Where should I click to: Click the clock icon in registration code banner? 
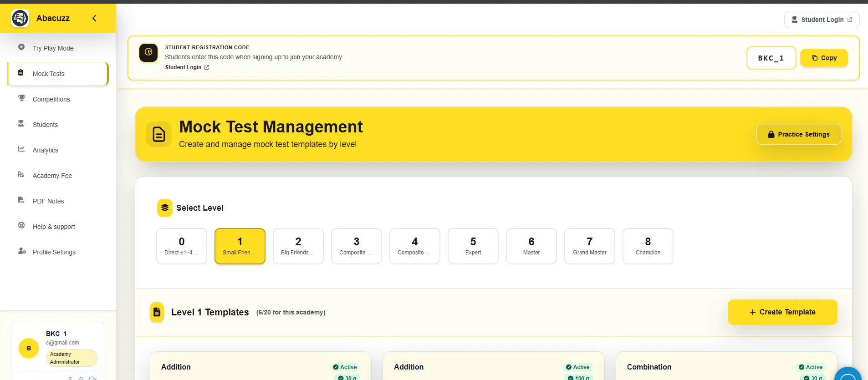click(148, 53)
